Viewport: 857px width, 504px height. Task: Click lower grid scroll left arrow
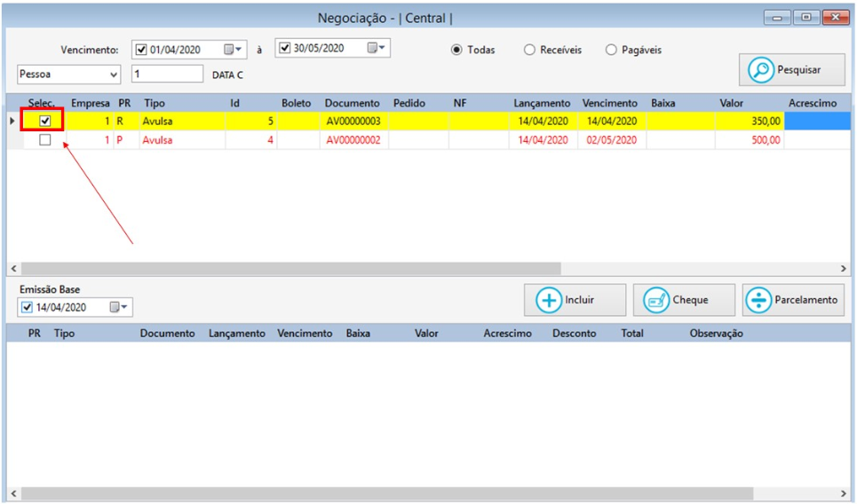pyautogui.click(x=13, y=493)
